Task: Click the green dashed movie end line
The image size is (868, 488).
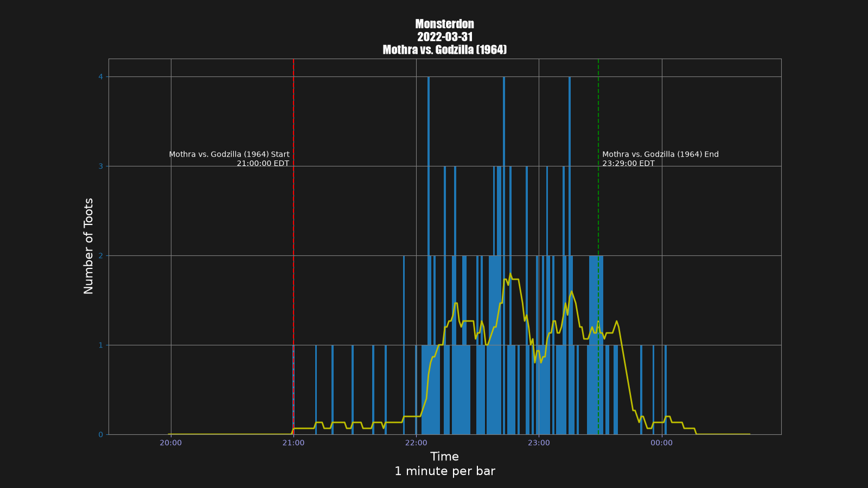Action: 598,247
